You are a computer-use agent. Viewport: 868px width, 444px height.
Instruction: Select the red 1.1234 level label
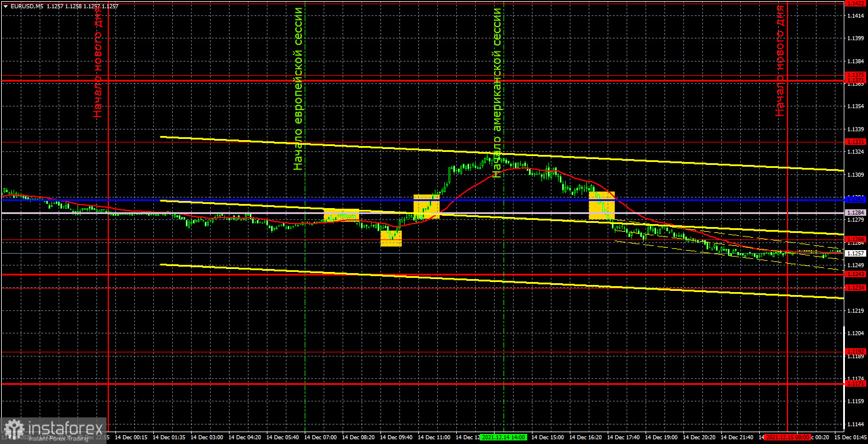coord(855,287)
